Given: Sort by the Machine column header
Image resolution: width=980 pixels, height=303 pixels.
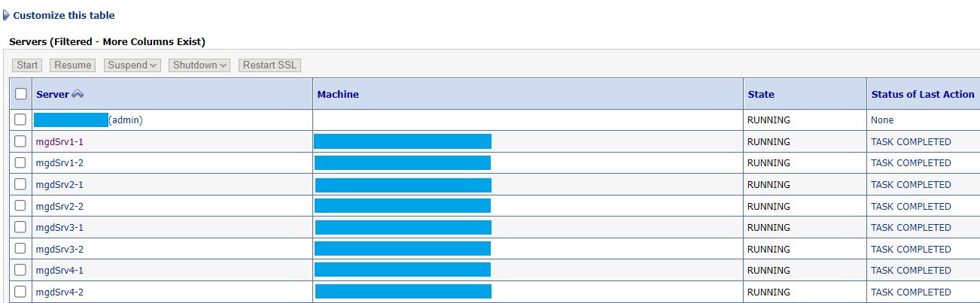Looking at the screenshot, I should [338, 94].
